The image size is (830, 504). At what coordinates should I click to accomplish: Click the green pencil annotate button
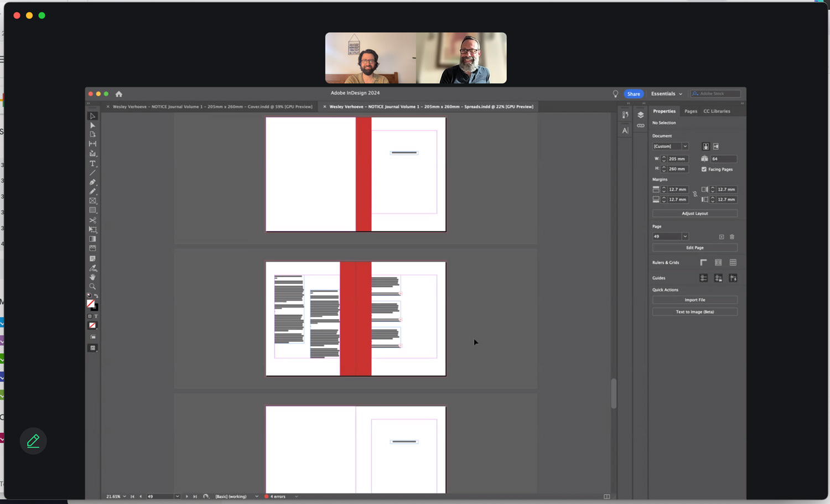(x=33, y=441)
